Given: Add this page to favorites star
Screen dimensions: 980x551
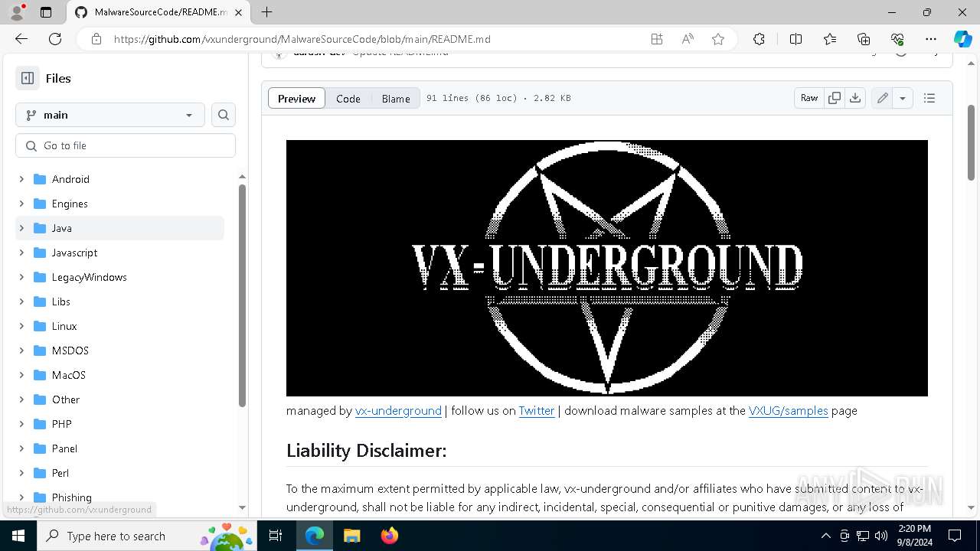Looking at the screenshot, I should 718,39.
